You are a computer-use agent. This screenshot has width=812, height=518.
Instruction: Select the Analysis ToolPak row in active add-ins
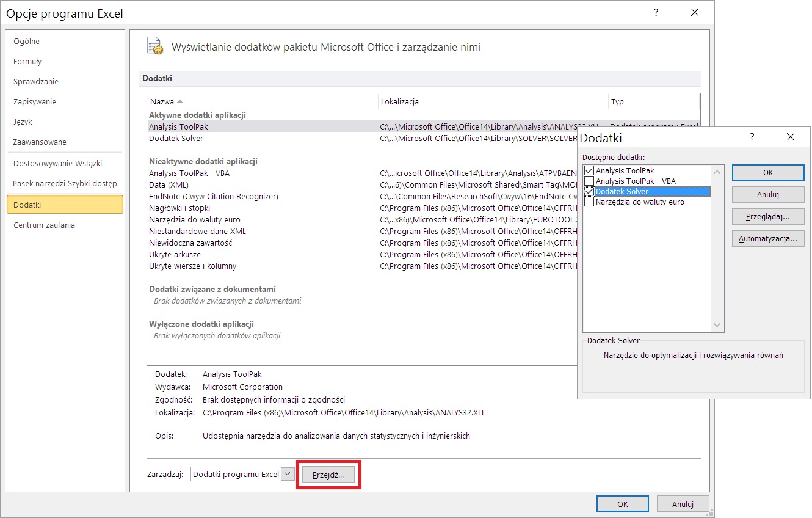click(363, 126)
